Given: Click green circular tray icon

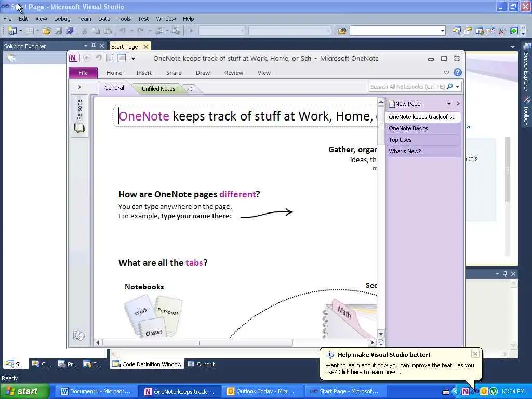Looking at the screenshot, I should [x=494, y=391].
